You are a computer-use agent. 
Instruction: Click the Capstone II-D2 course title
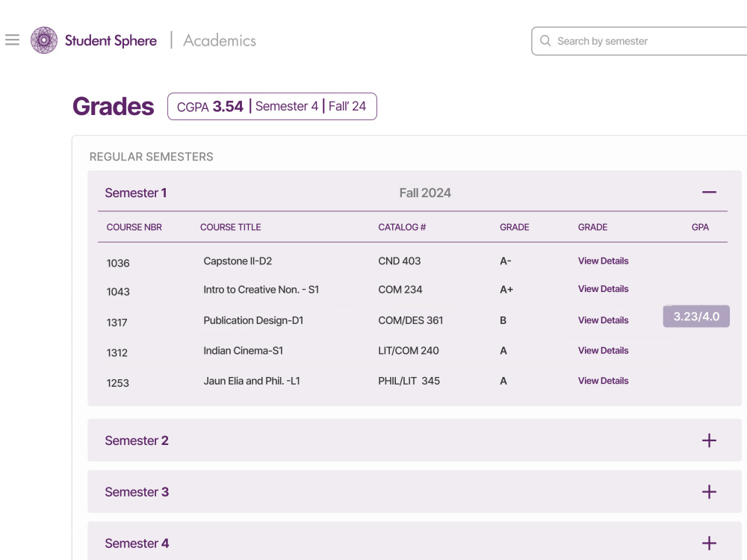[x=238, y=261]
